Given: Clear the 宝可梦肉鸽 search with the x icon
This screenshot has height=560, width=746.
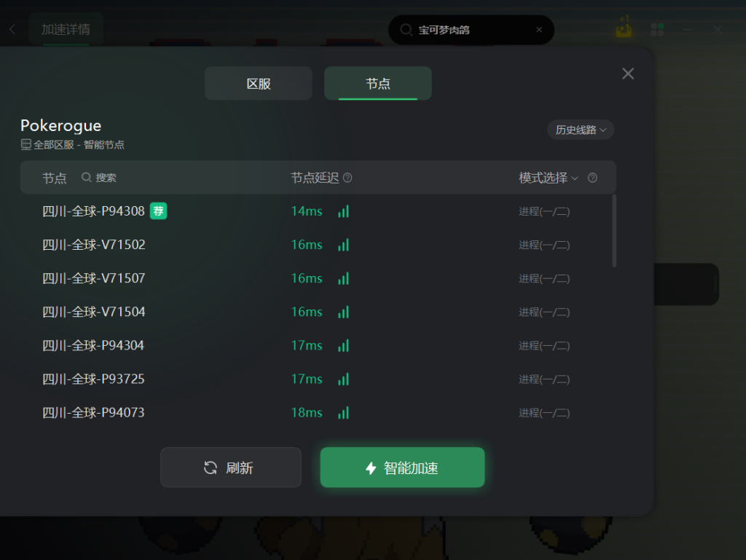Looking at the screenshot, I should [x=539, y=29].
